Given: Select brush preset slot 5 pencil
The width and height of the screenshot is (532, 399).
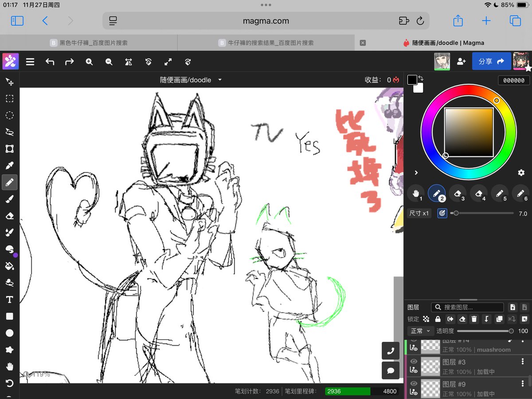Looking at the screenshot, I should point(500,193).
